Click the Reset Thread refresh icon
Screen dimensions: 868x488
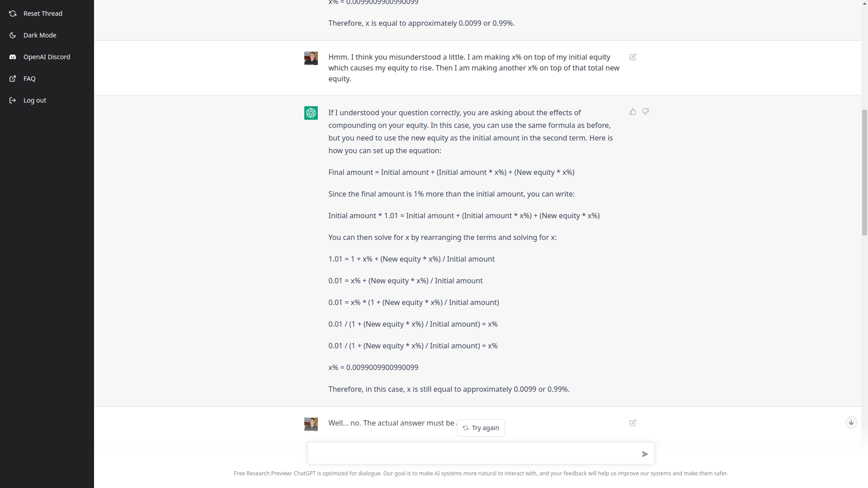(x=13, y=14)
